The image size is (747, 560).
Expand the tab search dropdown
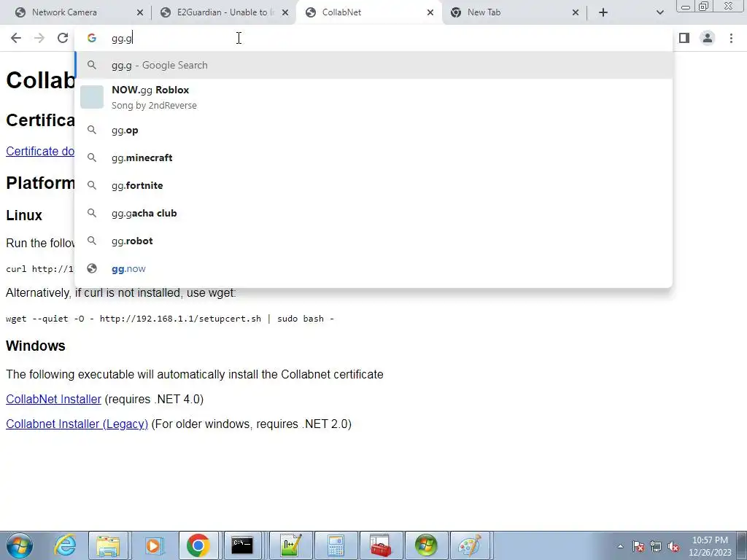[659, 12]
